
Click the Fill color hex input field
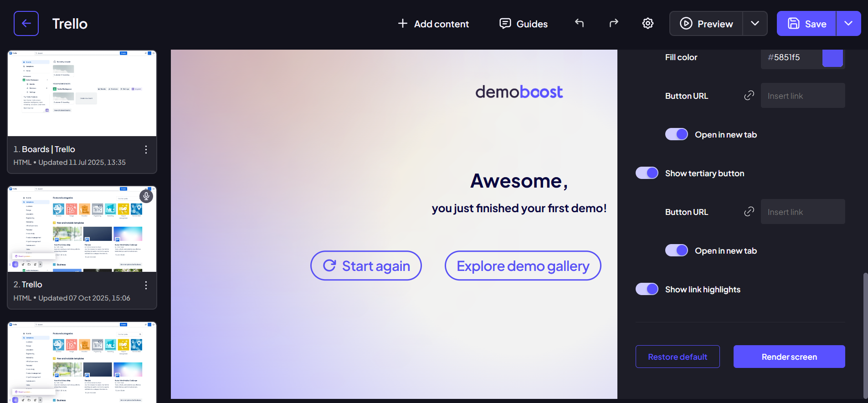[x=791, y=57]
